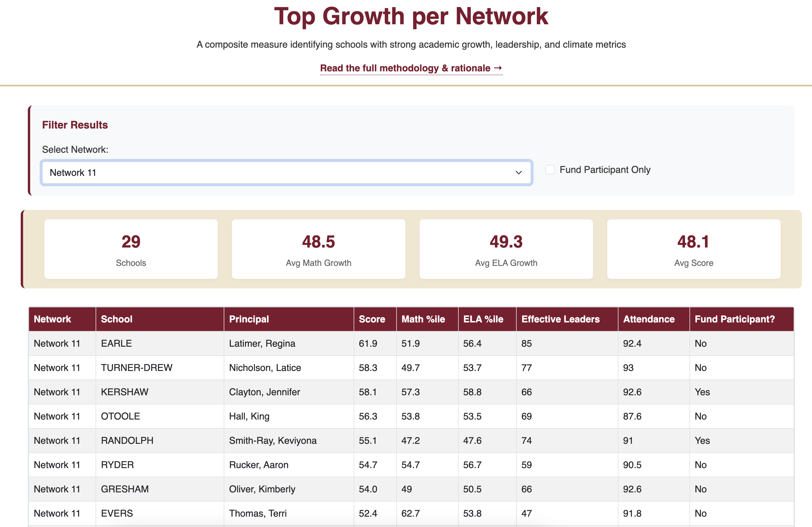This screenshot has width=812, height=527.
Task: Click the dropdown chevron arrow icon
Action: tap(518, 173)
